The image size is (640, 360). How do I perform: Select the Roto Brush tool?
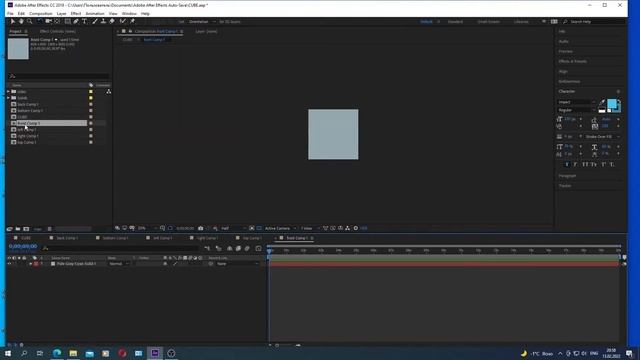click(x=122, y=21)
